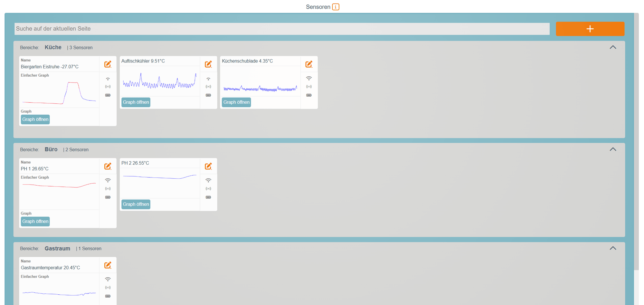
Task: Open graph for PH 2
Action: 136,204
